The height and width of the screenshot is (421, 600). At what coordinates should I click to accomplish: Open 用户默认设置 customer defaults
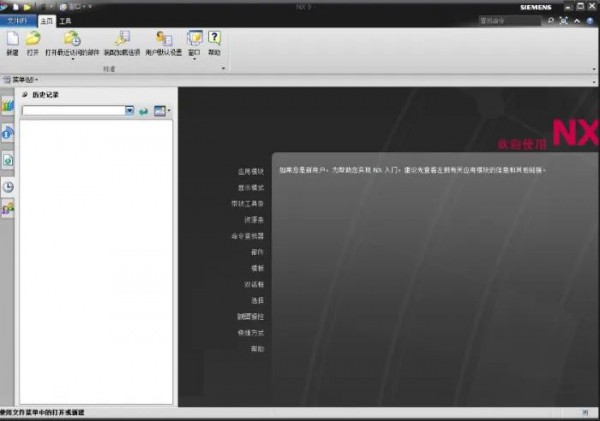point(164,38)
